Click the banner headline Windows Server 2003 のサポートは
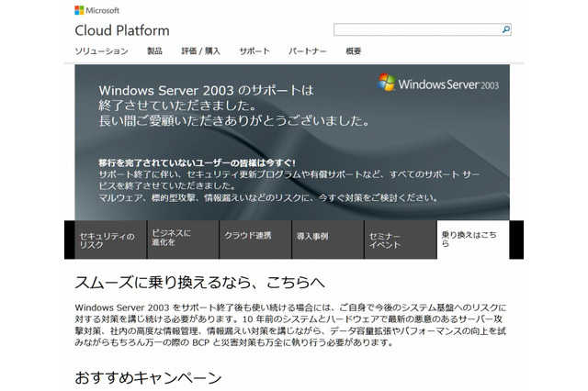 coord(206,90)
